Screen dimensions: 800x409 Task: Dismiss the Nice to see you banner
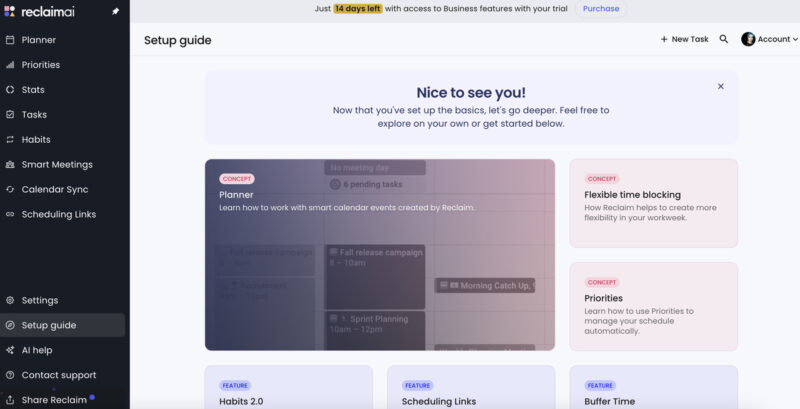pos(720,86)
